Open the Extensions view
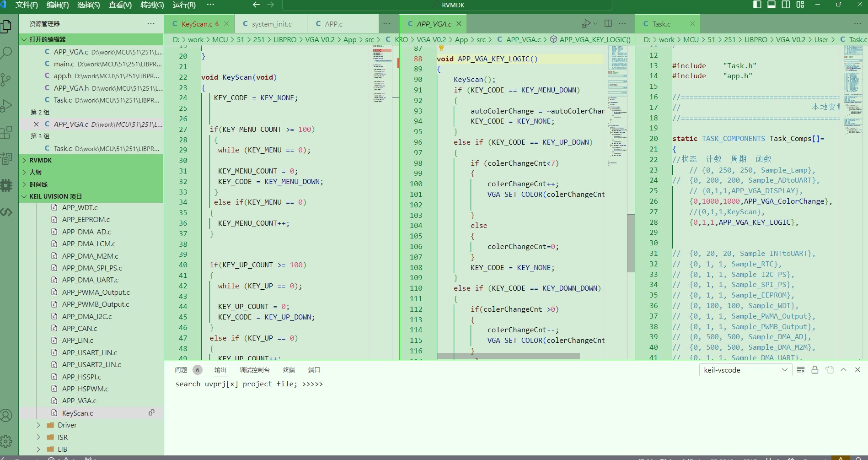The image size is (868, 460). [6, 133]
